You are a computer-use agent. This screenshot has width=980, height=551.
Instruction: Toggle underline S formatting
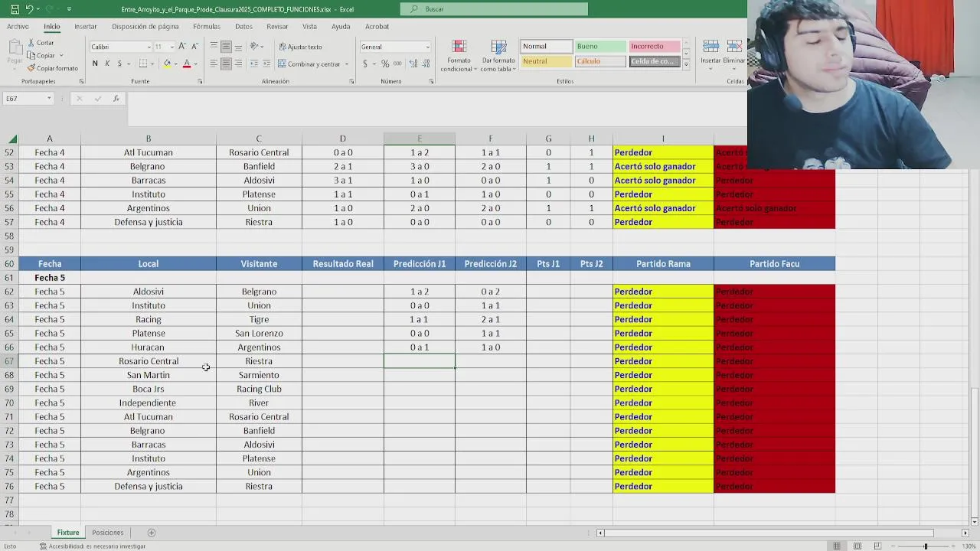pos(119,64)
